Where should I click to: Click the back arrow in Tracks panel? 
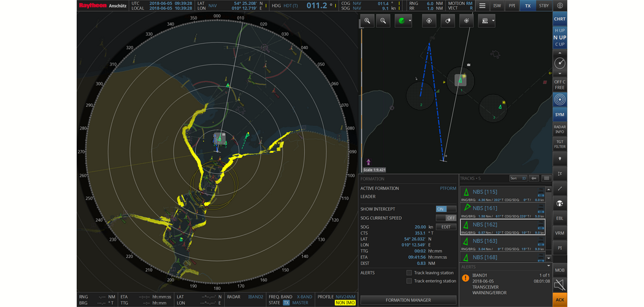534,178
